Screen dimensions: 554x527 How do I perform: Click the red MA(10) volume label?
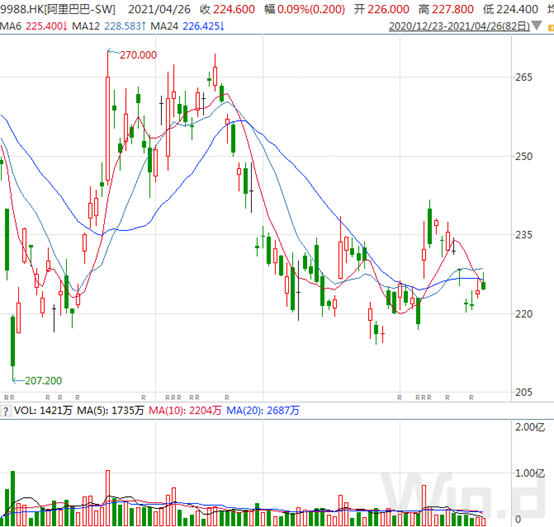[x=185, y=410]
